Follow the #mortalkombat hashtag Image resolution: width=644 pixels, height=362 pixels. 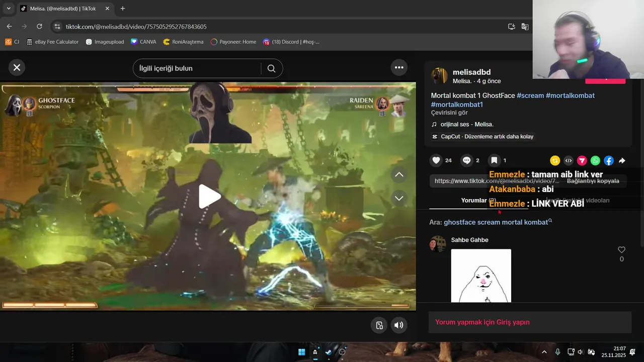(570, 96)
